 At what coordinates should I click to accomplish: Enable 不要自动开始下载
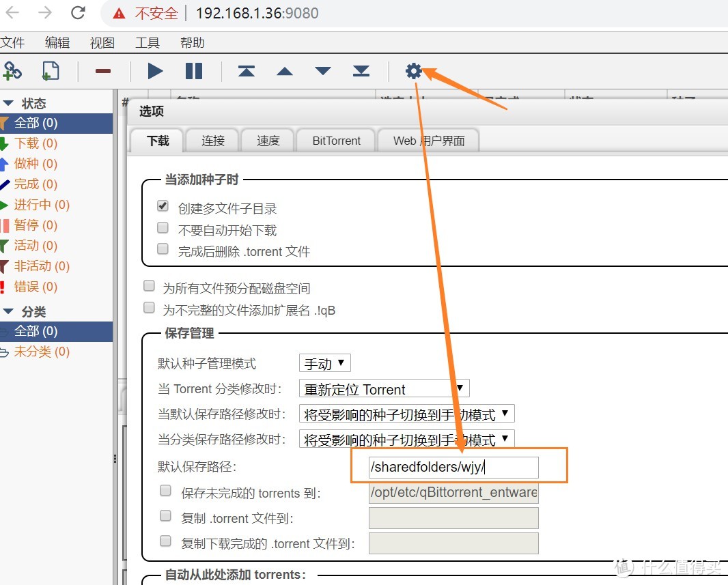163,227
